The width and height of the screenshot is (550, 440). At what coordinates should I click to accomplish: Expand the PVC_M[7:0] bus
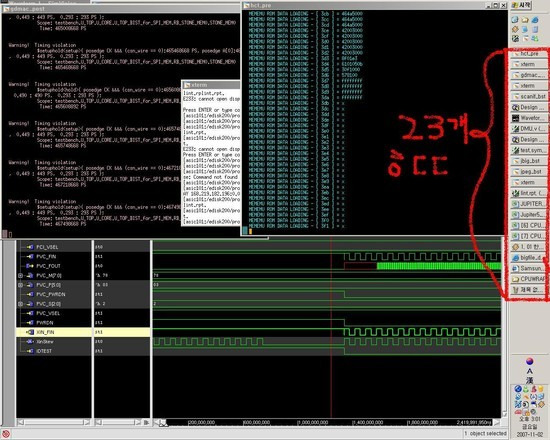(21, 275)
